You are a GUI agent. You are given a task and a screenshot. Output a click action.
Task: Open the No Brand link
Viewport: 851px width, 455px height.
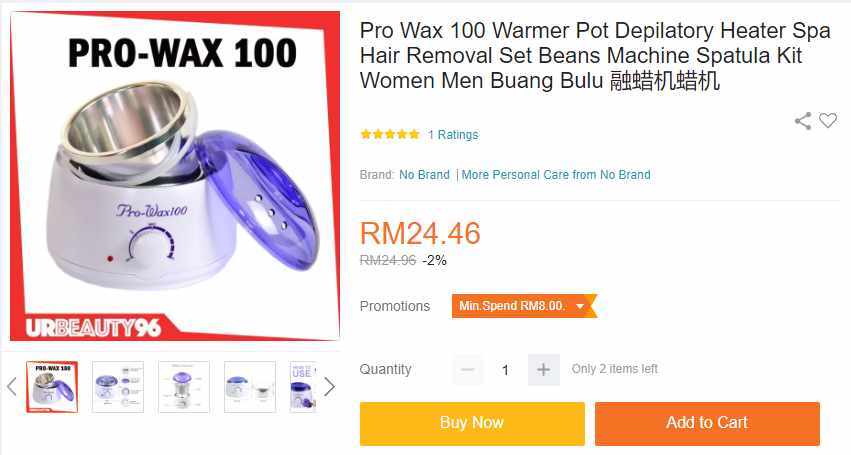[424, 175]
